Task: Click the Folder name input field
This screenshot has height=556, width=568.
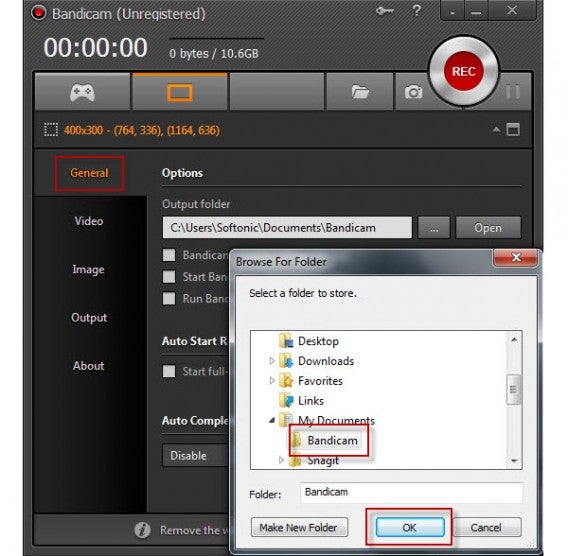Action: pos(411,492)
